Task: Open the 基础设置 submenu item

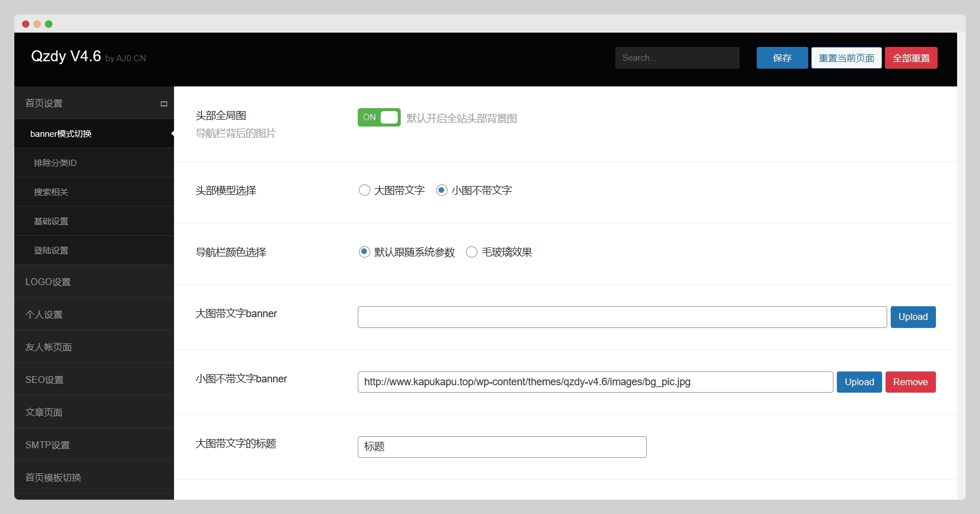Action: pyautogui.click(x=94, y=221)
